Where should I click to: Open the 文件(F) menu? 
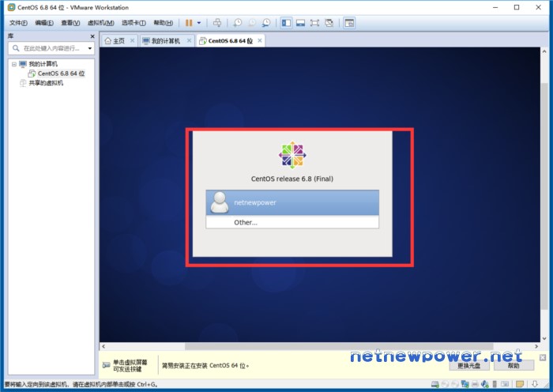tap(18, 23)
